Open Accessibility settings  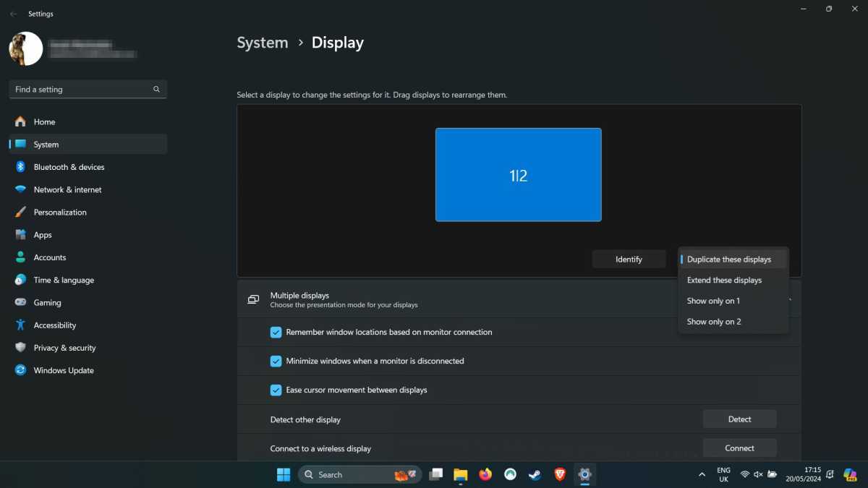point(54,325)
